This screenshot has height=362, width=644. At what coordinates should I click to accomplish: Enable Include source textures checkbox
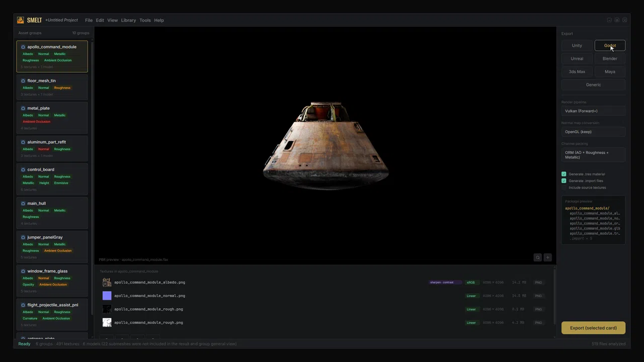563,188
